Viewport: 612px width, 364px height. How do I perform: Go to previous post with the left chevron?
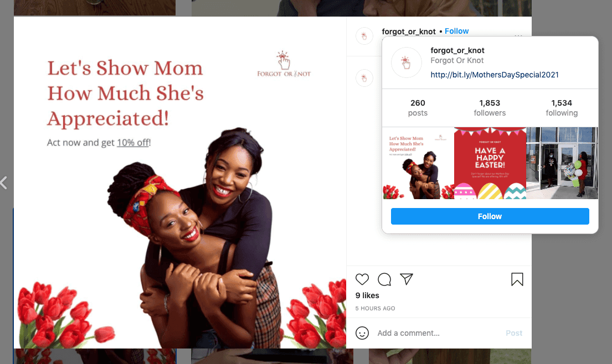(4, 183)
